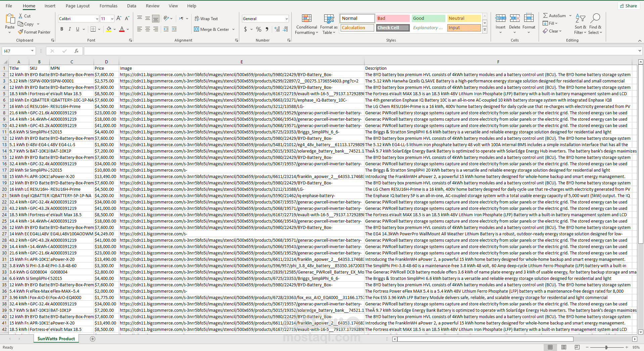
Task: Select the SunWatts Product sheet tab
Action: [56, 339]
